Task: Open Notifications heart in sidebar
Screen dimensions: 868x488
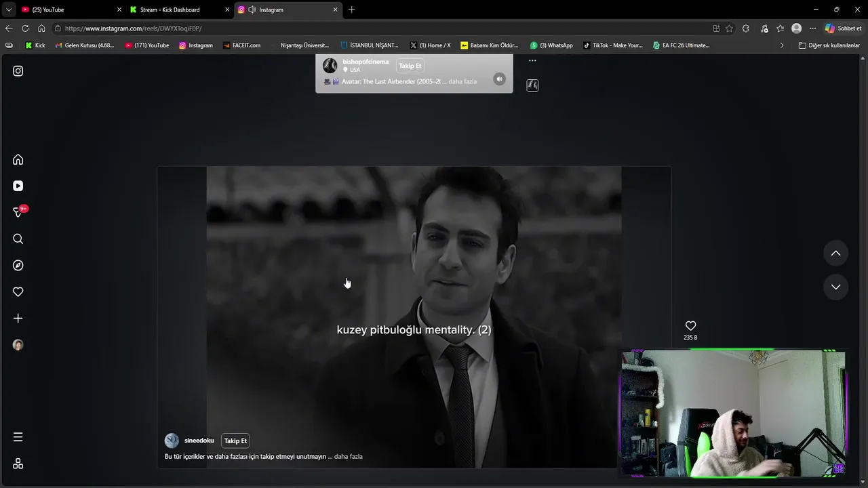Action: (x=18, y=291)
